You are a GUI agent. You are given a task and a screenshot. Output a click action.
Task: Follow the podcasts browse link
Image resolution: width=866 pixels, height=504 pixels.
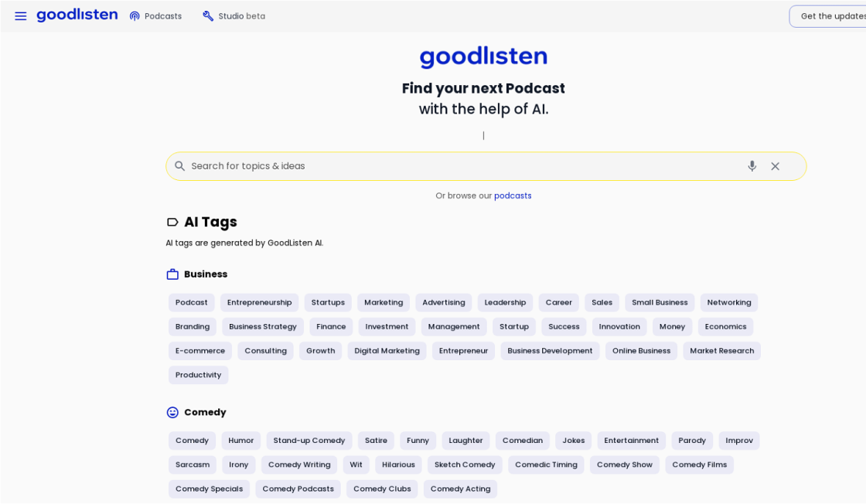click(513, 196)
